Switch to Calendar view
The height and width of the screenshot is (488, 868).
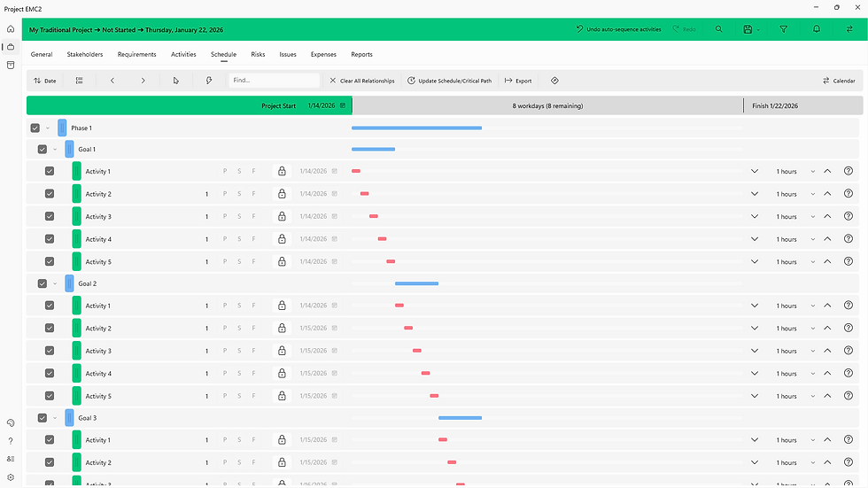click(839, 81)
